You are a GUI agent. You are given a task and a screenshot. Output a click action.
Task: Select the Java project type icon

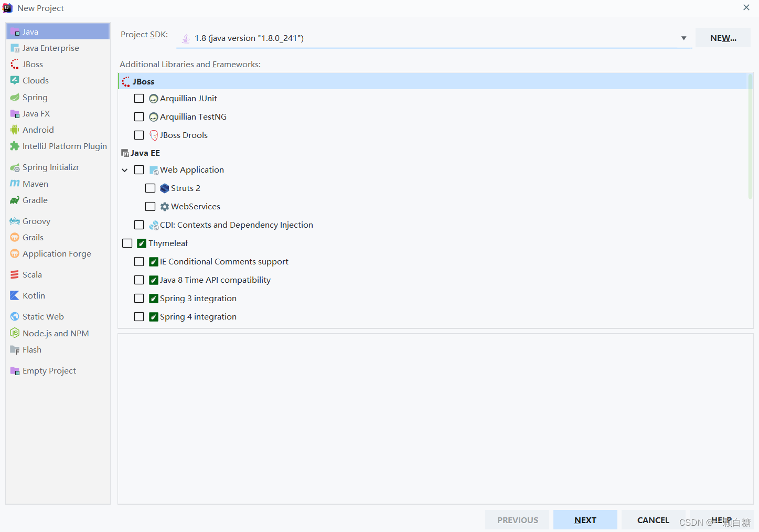15,32
